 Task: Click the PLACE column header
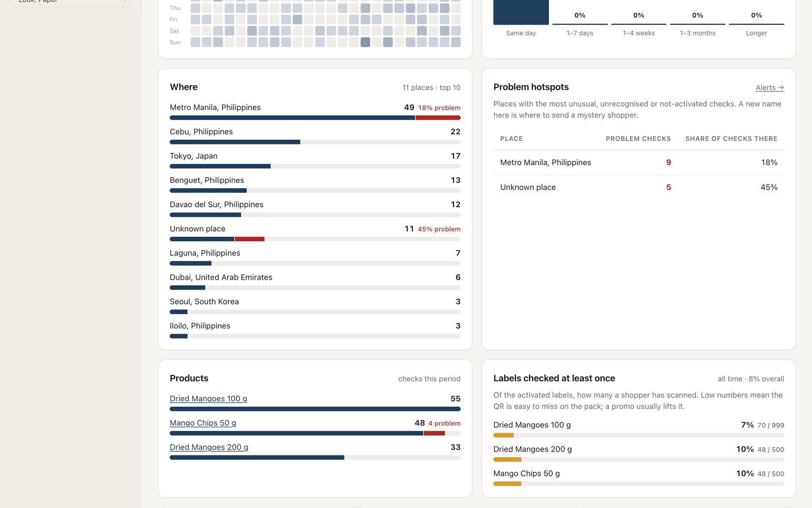pos(511,139)
